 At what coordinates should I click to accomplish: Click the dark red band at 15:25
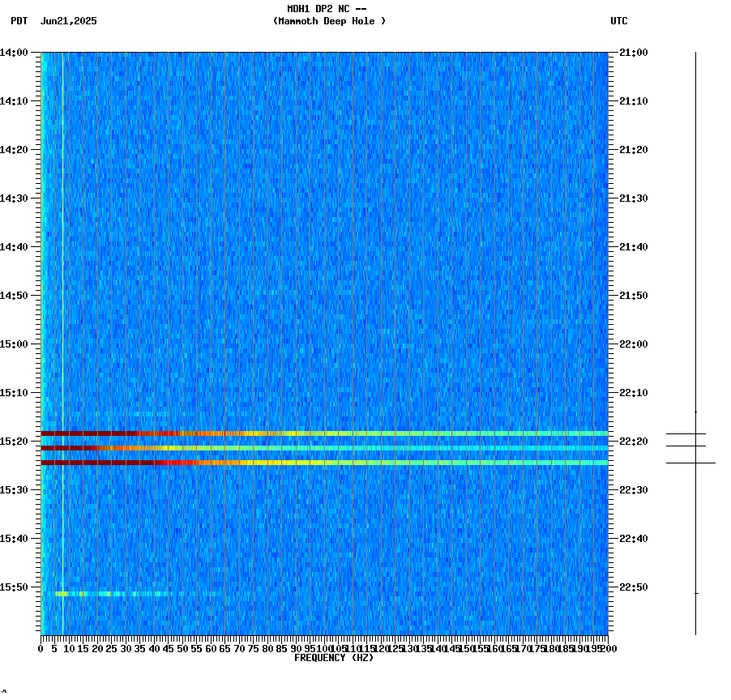(243, 462)
